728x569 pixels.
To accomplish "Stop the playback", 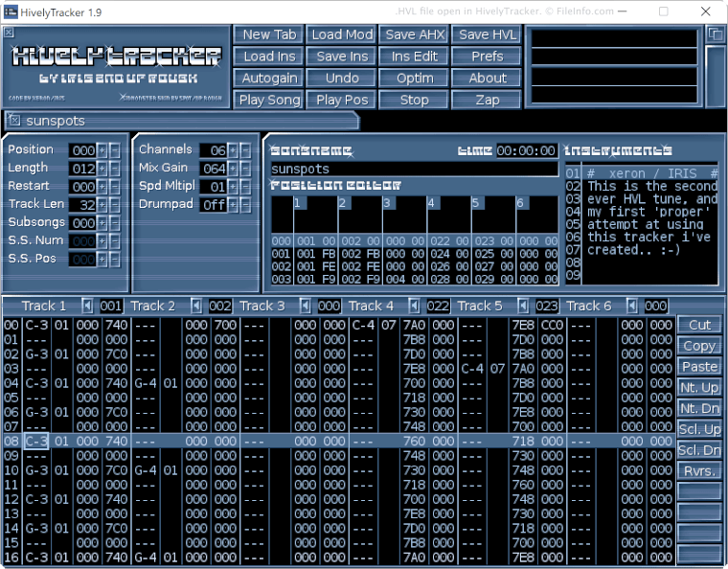I will pyautogui.click(x=414, y=100).
